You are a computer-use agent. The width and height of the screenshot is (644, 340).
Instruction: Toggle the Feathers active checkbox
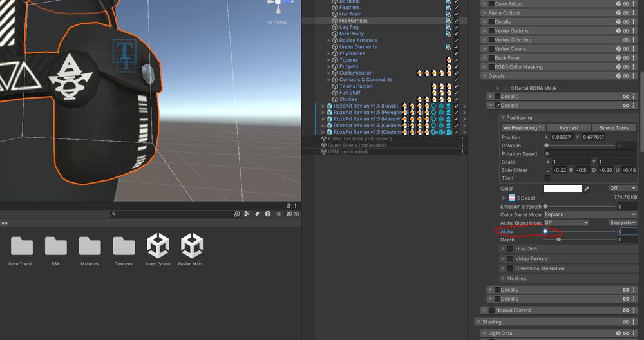[x=457, y=7]
